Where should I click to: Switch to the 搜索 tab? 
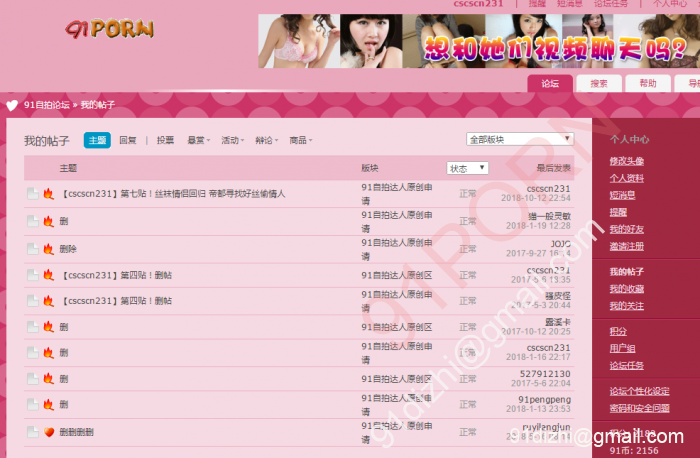coord(599,84)
